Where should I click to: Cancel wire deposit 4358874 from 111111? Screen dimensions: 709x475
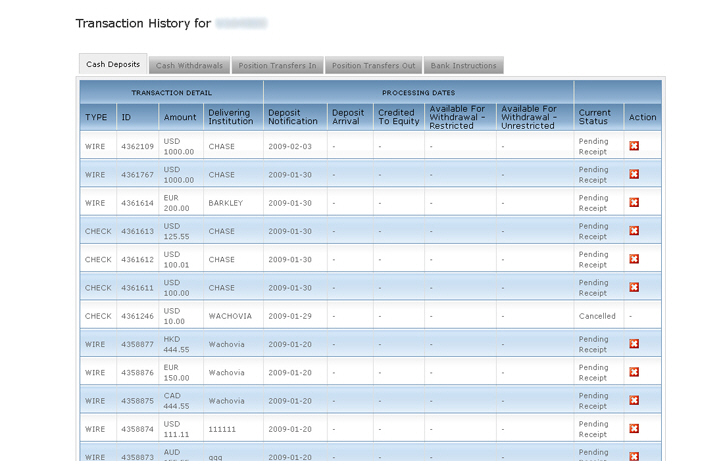click(634, 429)
